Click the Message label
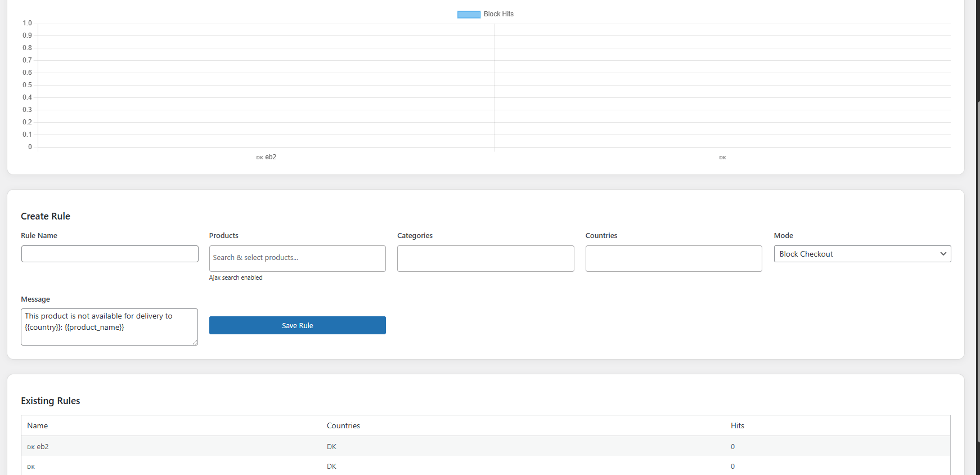 pyautogui.click(x=35, y=299)
